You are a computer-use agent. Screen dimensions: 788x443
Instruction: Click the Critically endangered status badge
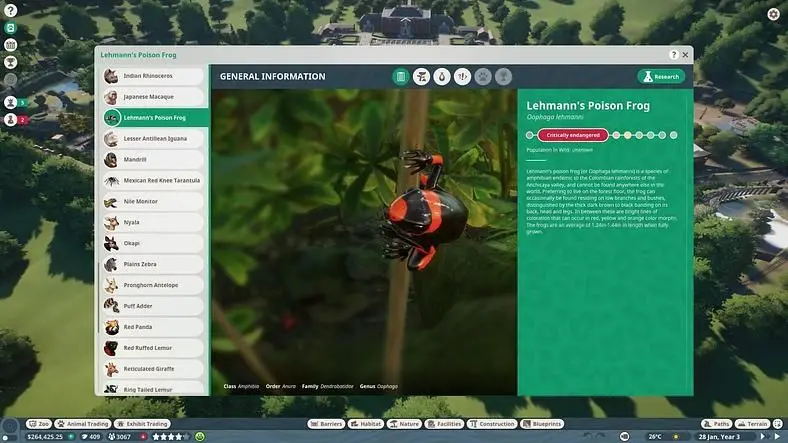[x=573, y=135]
